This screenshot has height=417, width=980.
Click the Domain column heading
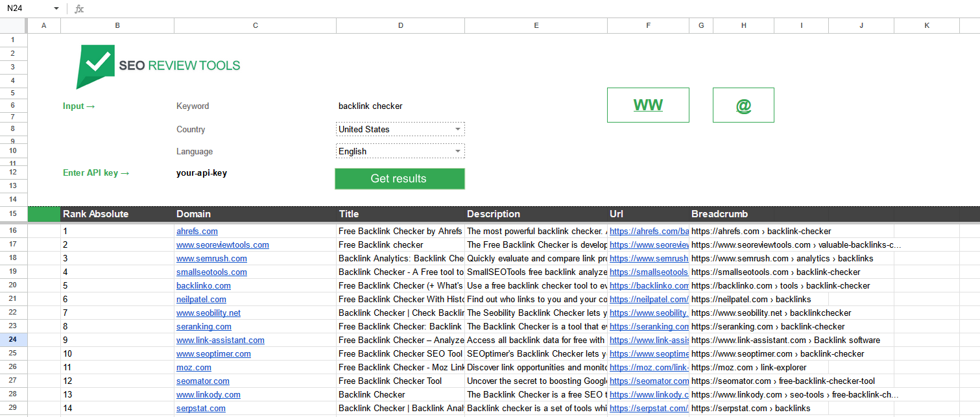[x=193, y=214]
